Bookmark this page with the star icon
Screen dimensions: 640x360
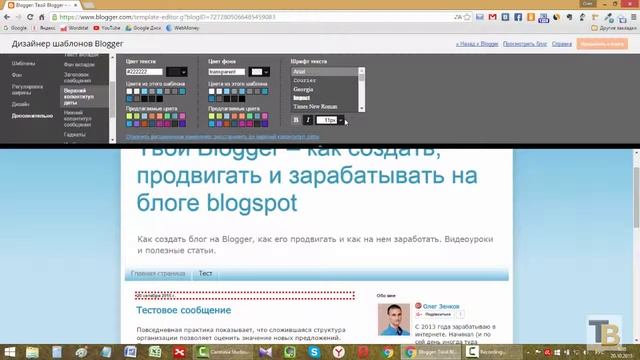467,17
